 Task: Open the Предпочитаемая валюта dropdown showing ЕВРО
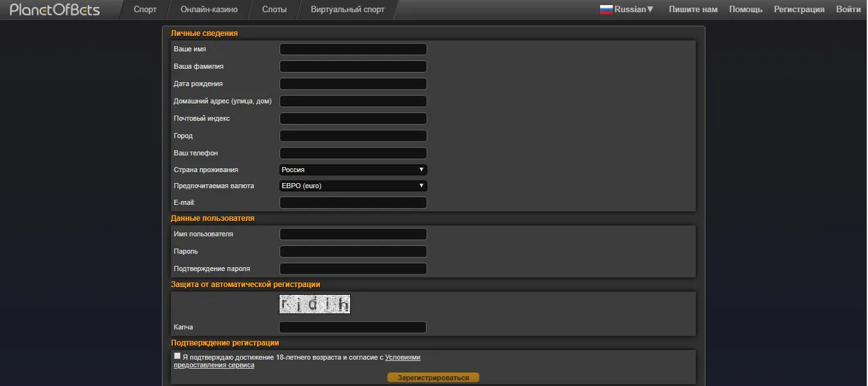pos(353,186)
